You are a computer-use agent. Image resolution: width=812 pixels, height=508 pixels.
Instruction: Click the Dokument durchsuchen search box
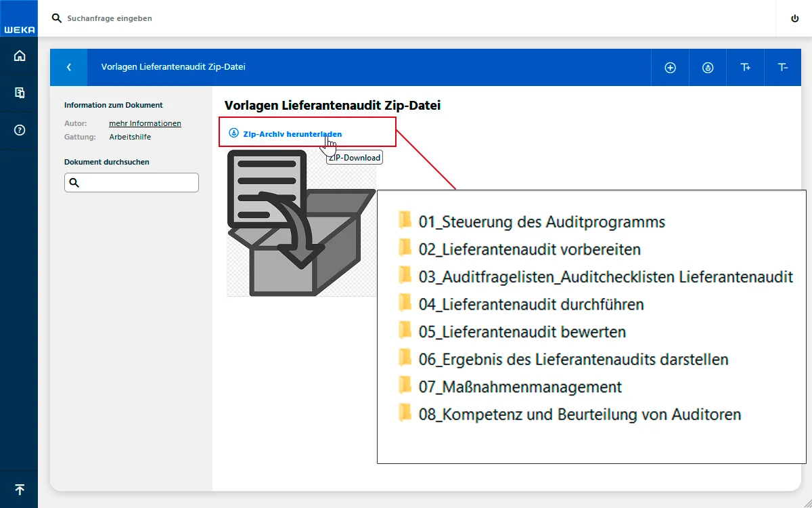tap(131, 182)
